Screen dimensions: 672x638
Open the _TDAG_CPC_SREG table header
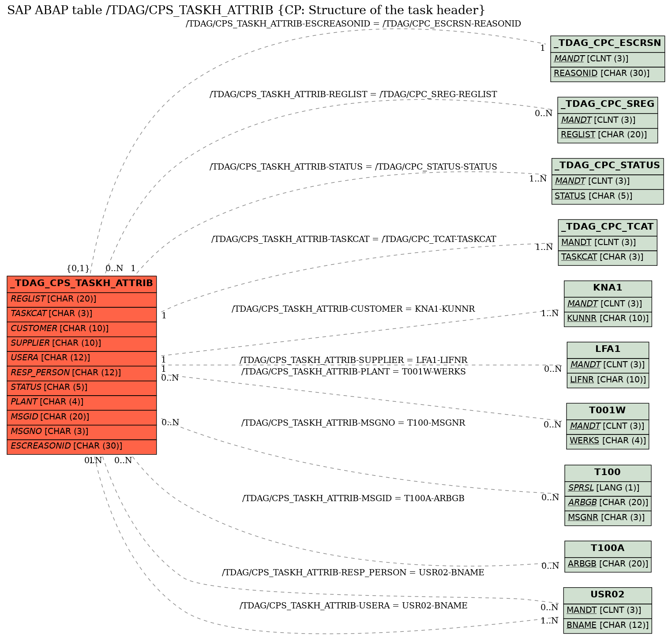(x=608, y=105)
